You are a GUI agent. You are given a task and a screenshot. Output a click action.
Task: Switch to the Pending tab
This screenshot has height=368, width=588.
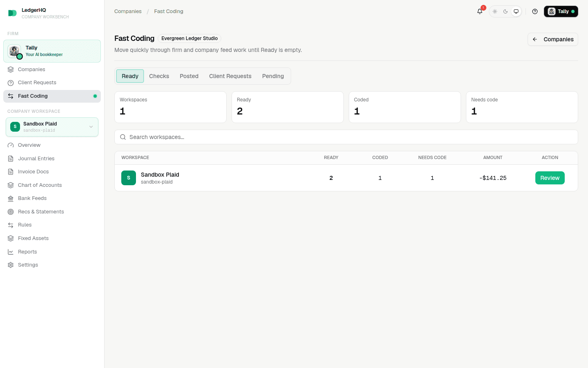pyautogui.click(x=273, y=76)
